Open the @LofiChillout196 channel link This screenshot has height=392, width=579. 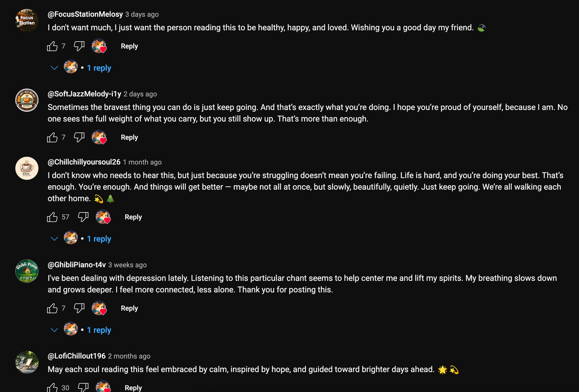click(x=77, y=356)
